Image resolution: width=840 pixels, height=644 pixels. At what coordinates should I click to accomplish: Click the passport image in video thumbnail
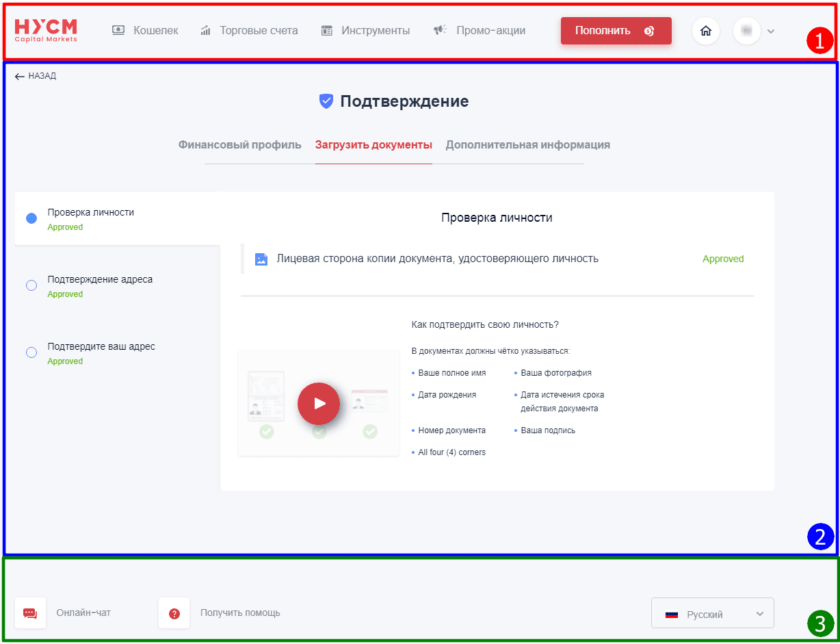click(x=265, y=396)
